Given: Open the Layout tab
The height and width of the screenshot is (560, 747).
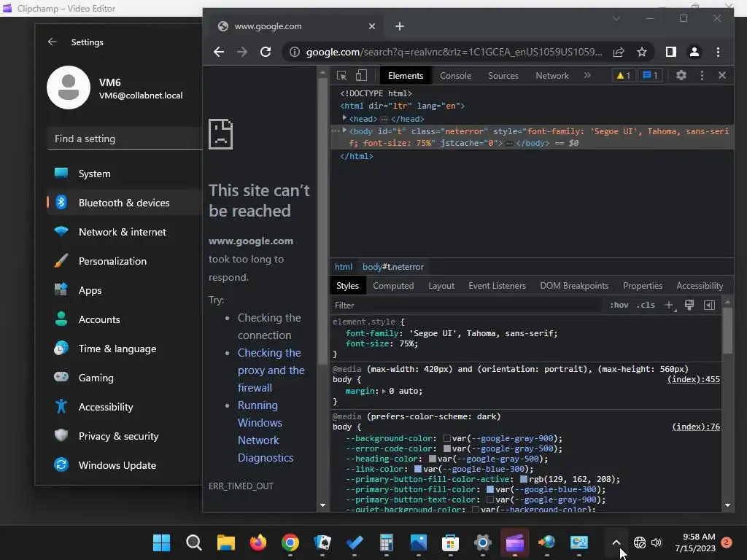Looking at the screenshot, I should click(x=441, y=286).
